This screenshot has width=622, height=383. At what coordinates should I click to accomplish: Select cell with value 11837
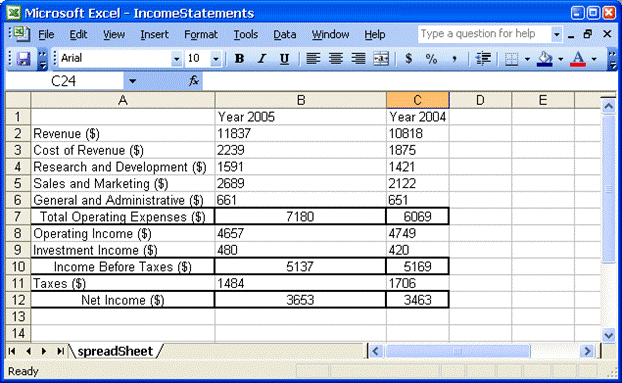pyautogui.click(x=301, y=134)
